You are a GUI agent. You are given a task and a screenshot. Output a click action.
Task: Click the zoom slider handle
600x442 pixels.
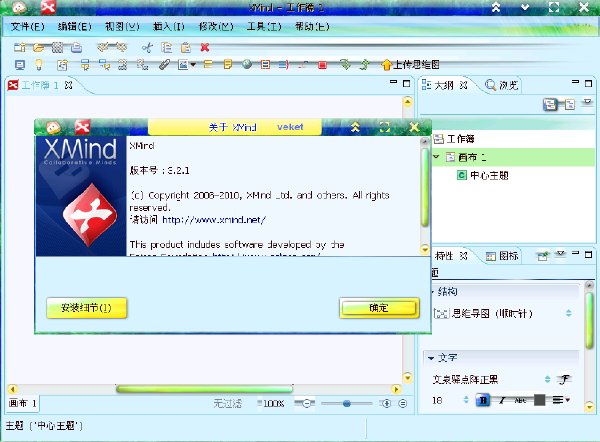347,403
